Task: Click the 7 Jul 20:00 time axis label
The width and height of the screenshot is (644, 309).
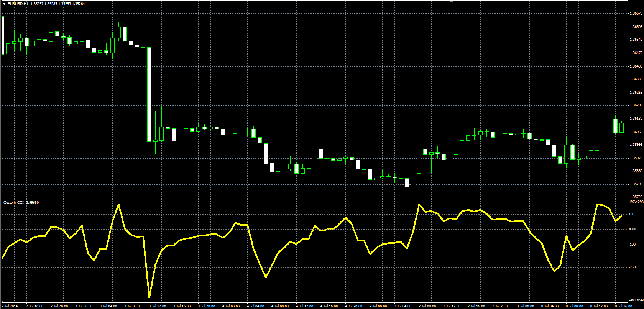Action: click(501, 306)
